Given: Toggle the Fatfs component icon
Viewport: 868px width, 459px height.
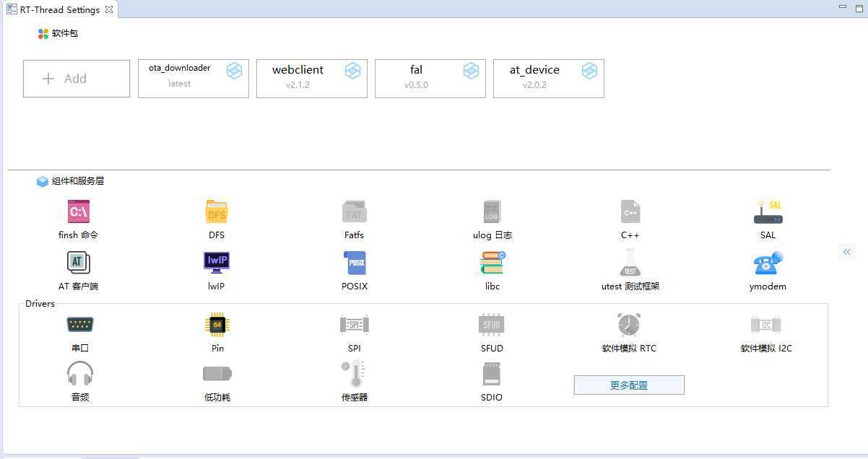Looking at the screenshot, I should [x=354, y=212].
